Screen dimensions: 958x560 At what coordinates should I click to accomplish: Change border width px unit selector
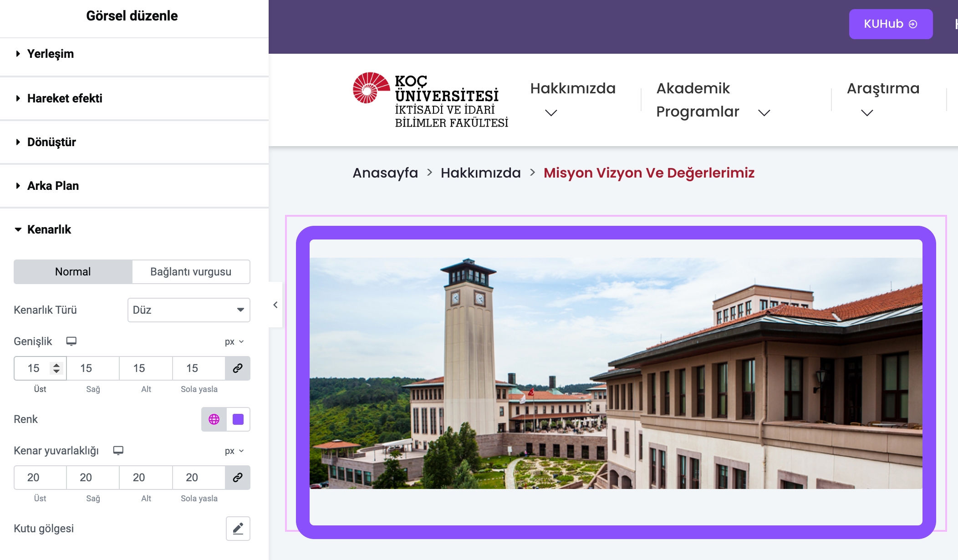pos(234,342)
